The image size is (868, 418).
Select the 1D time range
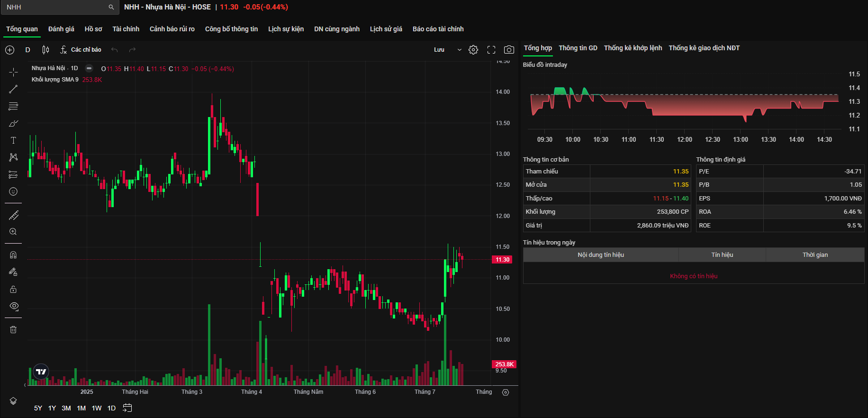[111, 408]
